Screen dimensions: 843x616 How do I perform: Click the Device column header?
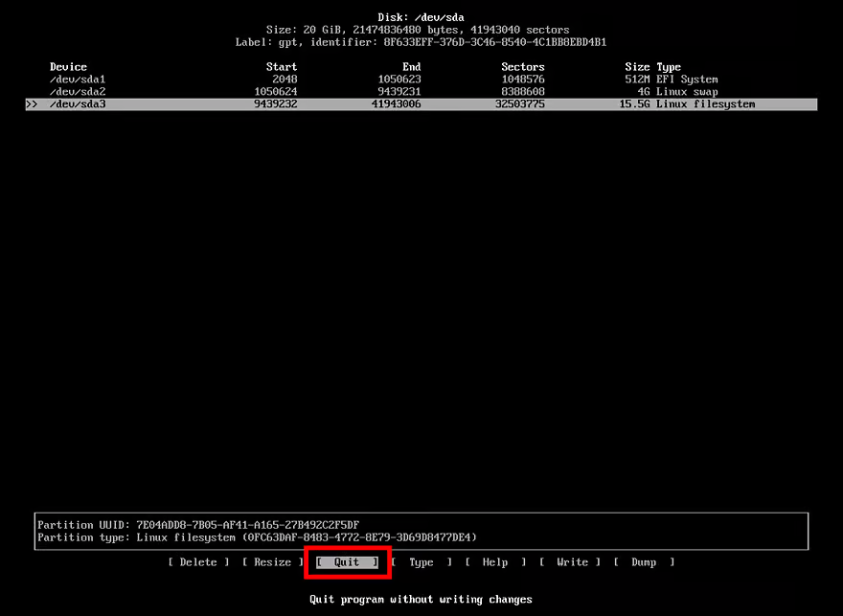click(x=68, y=67)
